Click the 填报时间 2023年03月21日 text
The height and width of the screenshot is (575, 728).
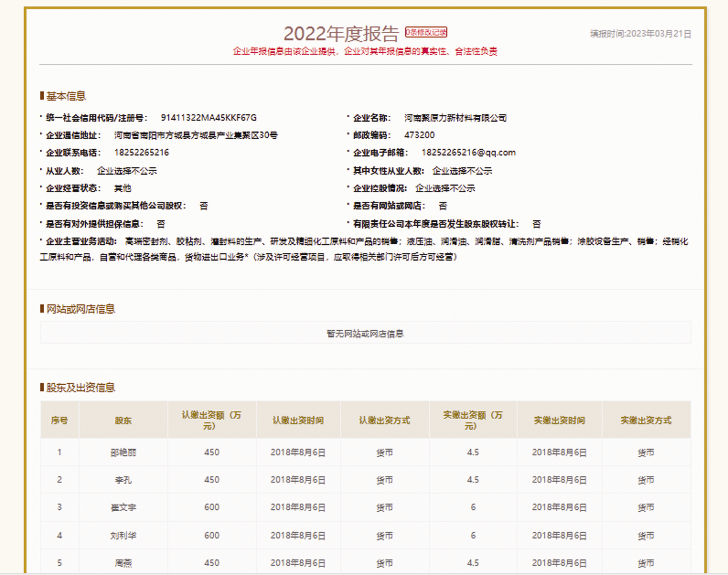640,34
